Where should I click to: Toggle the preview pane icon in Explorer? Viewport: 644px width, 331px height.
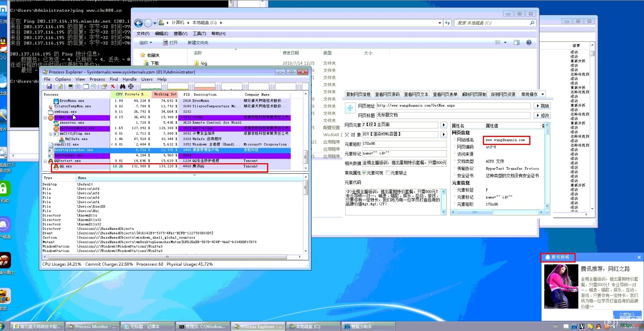[517, 43]
